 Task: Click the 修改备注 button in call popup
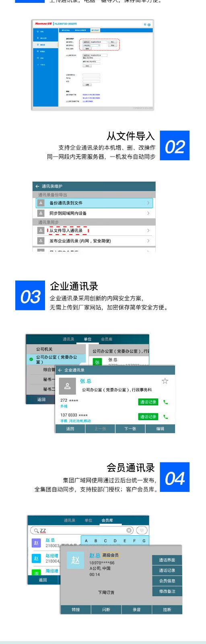[x=167, y=591]
